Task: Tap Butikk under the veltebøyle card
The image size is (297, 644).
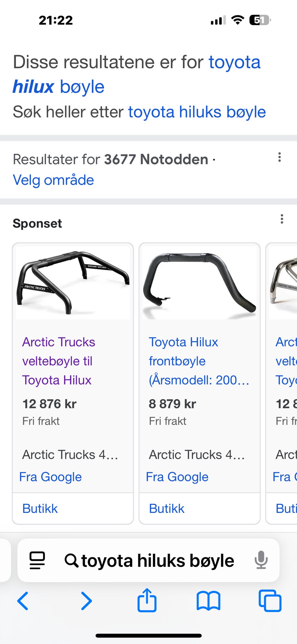Action: [x=40, y=509]
